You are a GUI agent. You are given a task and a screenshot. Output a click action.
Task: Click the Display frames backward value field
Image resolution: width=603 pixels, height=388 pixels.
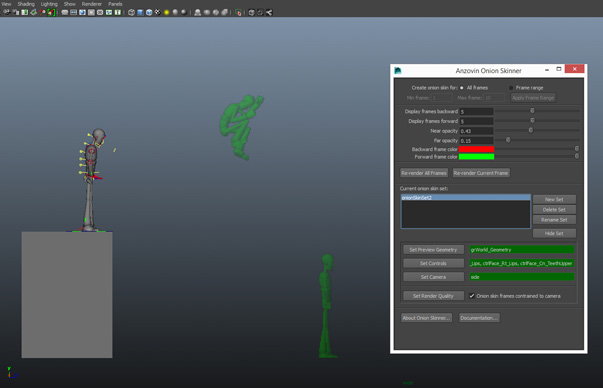[476, 112]
